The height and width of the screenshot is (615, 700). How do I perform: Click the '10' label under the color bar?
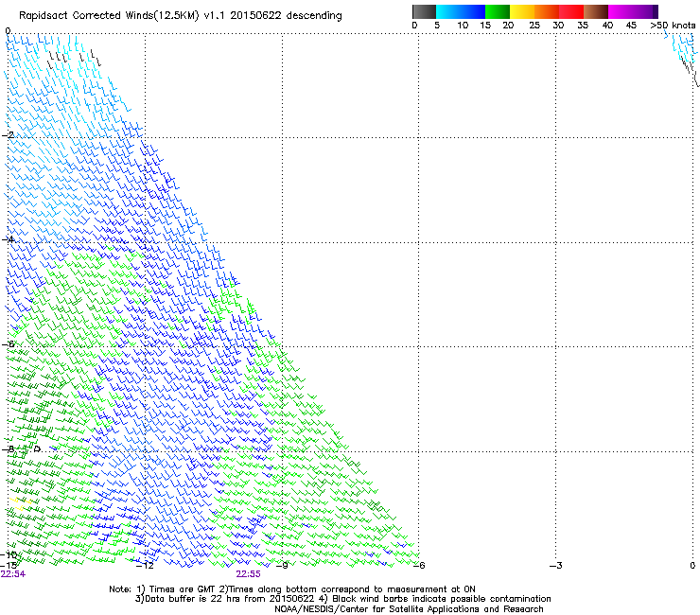point(463,26)
